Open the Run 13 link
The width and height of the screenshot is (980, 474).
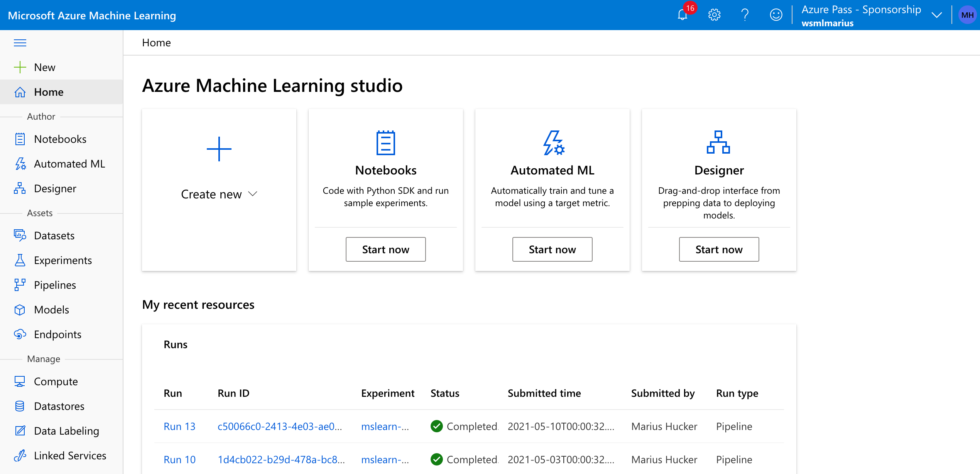[179, 426]
